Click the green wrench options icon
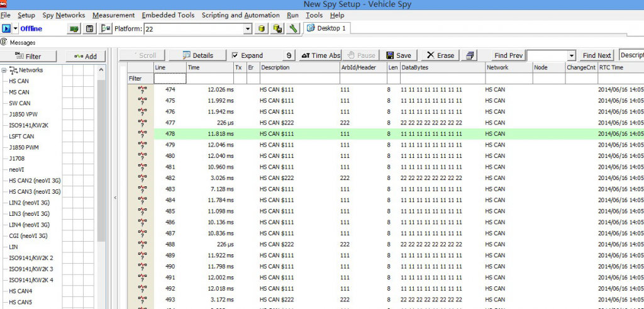This screenshot has width=644, height=309. [x=293, y=29]
